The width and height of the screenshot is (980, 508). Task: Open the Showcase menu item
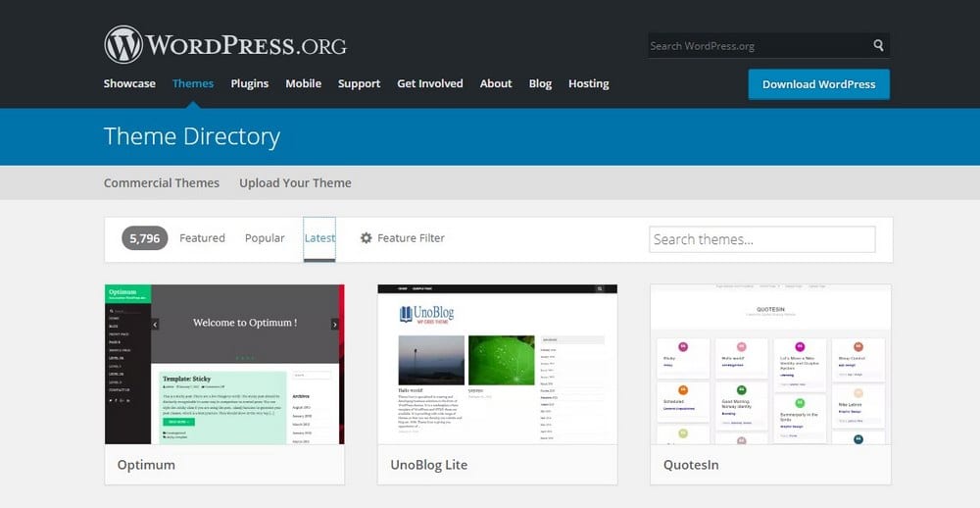[x=129, y=83]
